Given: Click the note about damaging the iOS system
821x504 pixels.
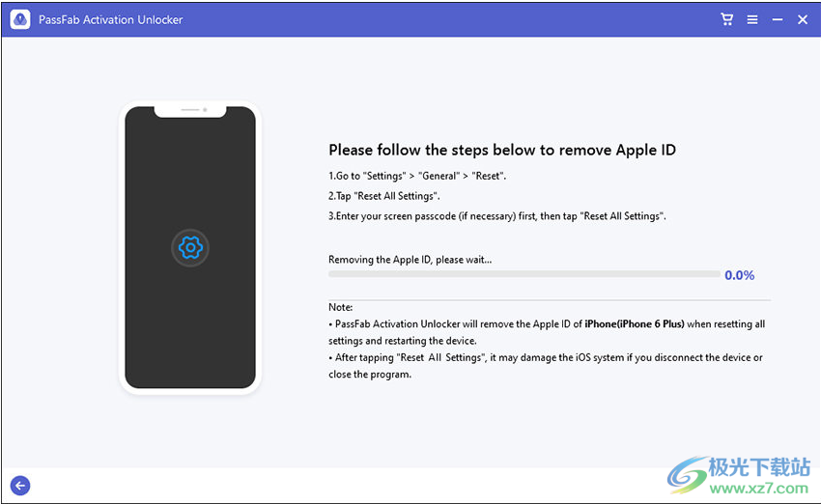Looking at the screenshot, I should point(546,366).
